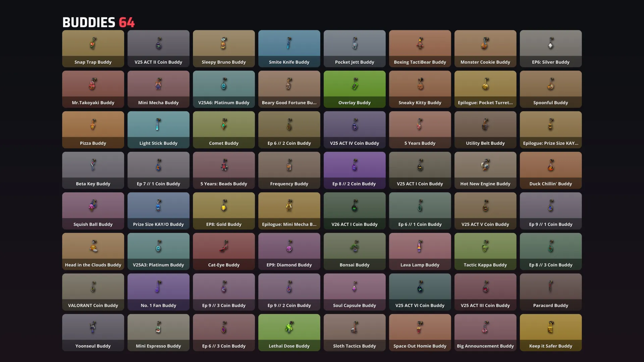Select the Lethal Dose Buddy icon

289,327
